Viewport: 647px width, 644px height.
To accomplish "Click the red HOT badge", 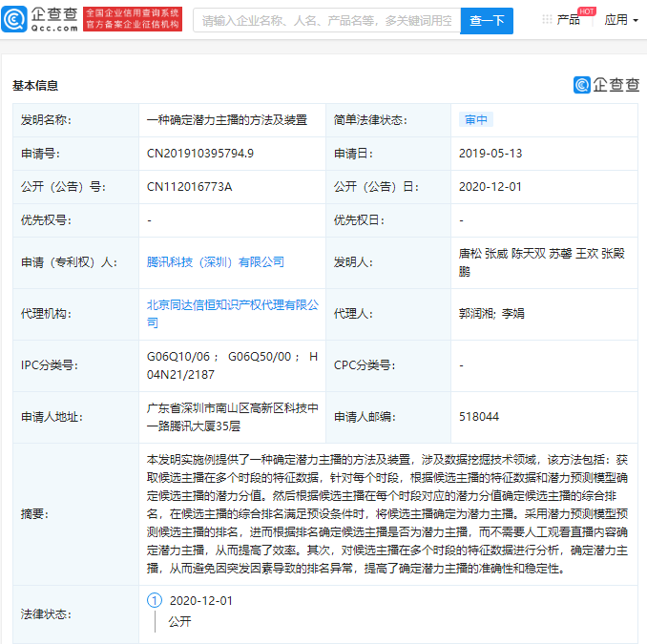I will (586, 10).
